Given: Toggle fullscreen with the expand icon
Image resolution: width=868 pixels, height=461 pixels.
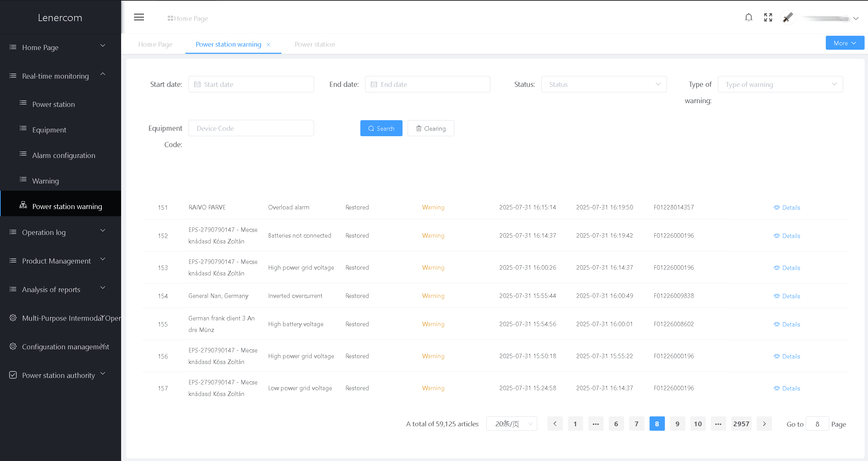Looking at the screenshot, I should pyautogui.click(x=768, y=17).
